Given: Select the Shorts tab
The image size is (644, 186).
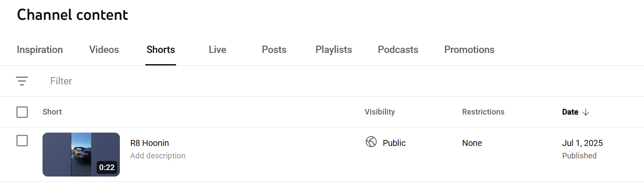Looking at the screenshot, I should 161,50.
